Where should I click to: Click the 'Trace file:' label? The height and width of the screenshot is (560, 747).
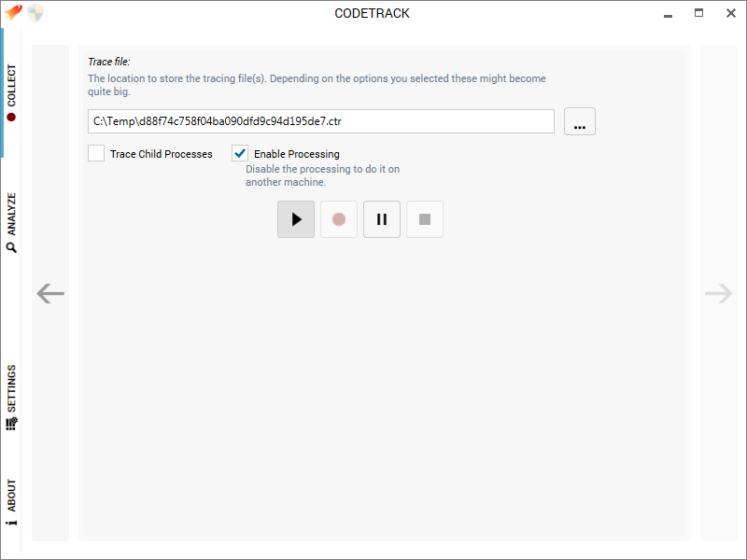coord(109,62)
